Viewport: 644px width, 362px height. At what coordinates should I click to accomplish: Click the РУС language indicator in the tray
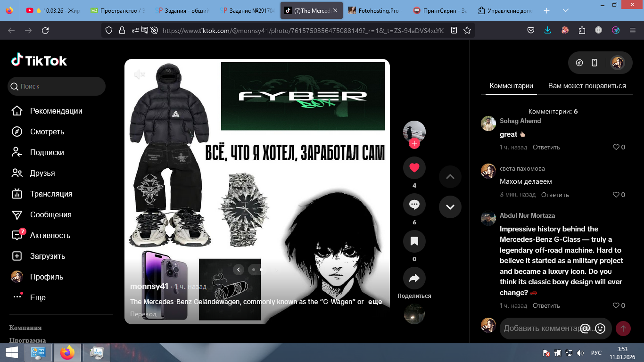(596, 353)
